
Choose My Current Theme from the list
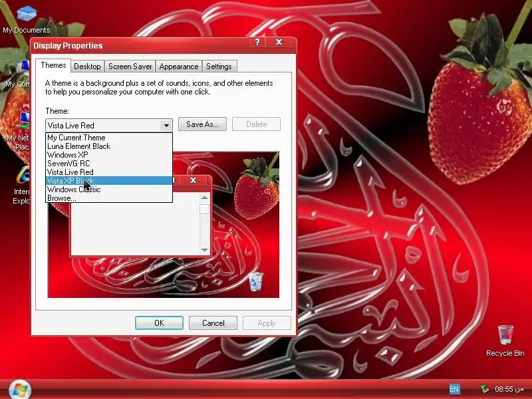tap(109, 138)
